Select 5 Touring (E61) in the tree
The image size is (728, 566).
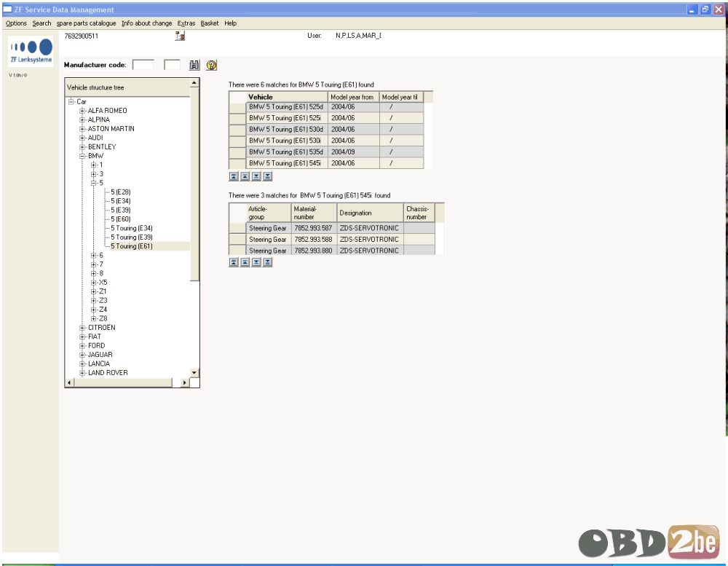point(131,246)
